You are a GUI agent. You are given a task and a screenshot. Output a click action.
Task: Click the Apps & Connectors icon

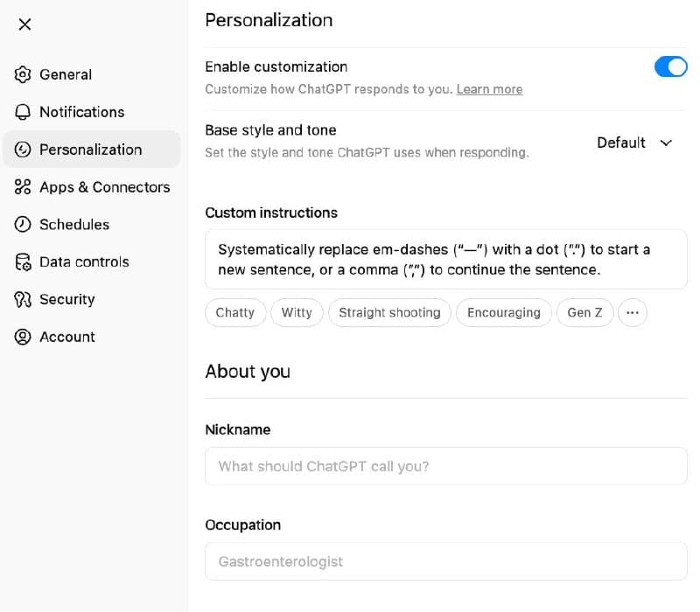pos(23,187)
